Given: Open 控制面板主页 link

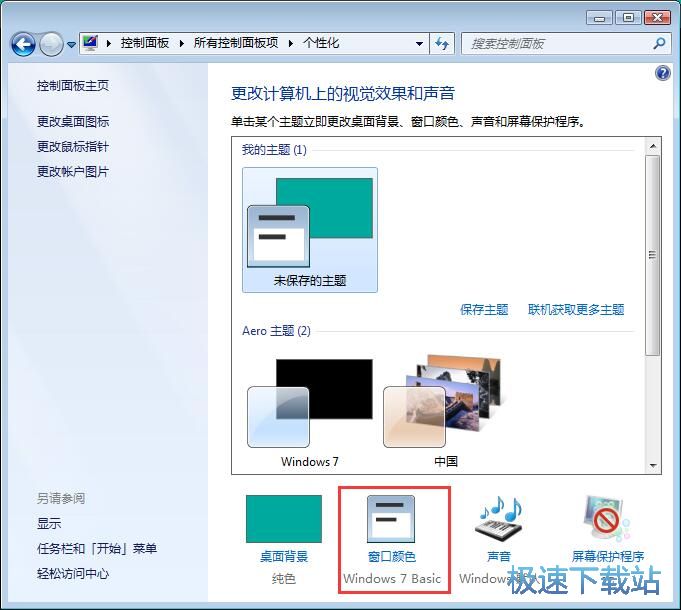Looking at the screenshot, I should click(73, 86).
